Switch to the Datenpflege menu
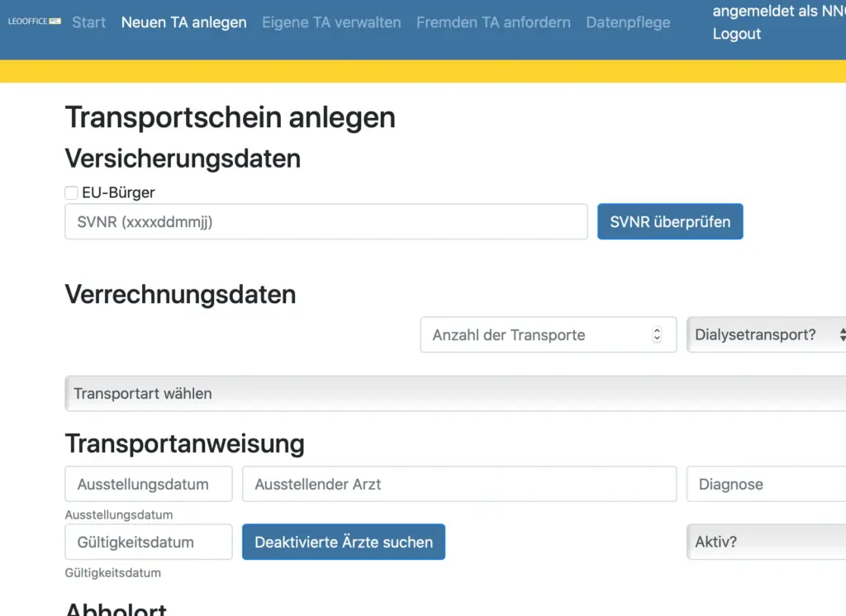Screen dimensions: 846x616 [628, 22]
